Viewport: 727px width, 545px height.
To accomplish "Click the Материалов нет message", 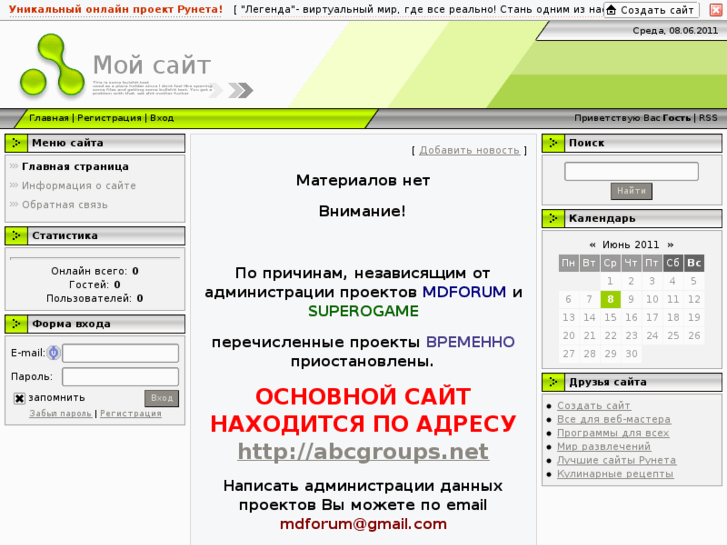I will click(363, 180).
